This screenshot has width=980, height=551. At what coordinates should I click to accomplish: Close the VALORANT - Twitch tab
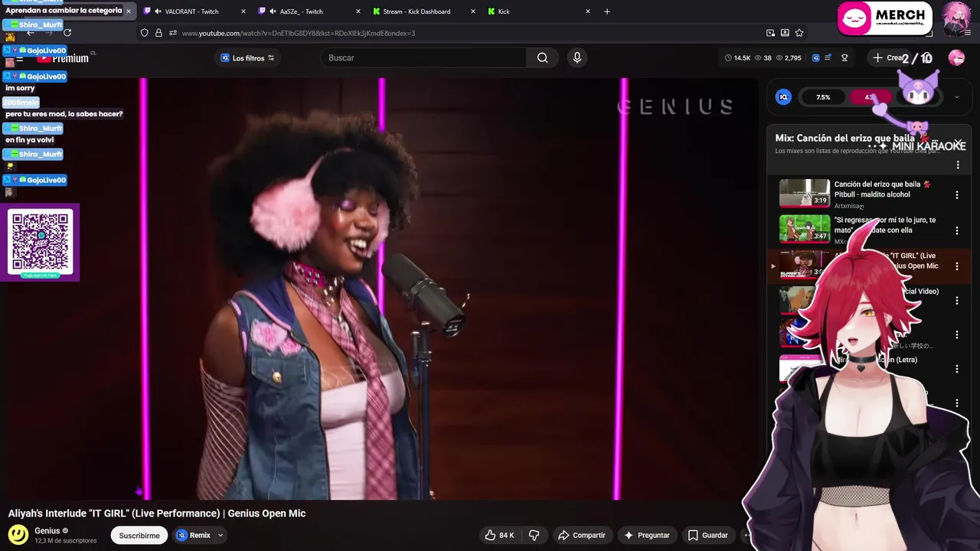tap(243, 11)
